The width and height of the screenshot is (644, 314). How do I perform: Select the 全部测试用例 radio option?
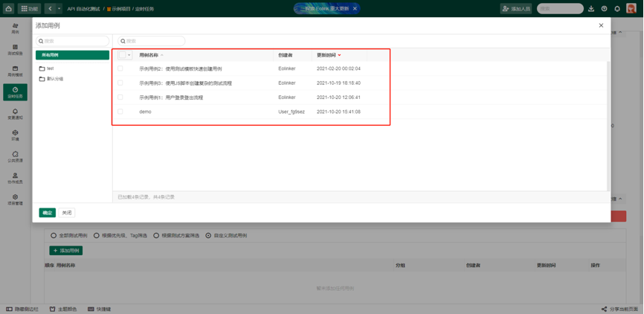[x=69, y=236]
